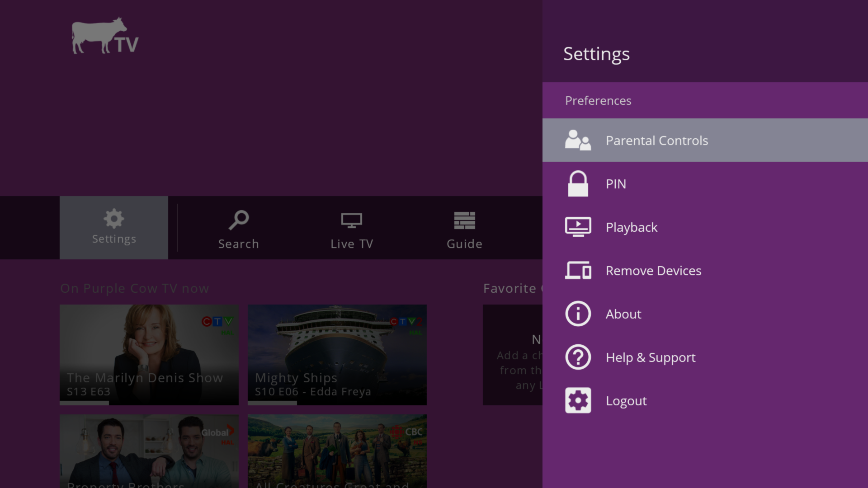Click the Logout text label
Viewport: 868px width, 488px height.
point(626,401)
